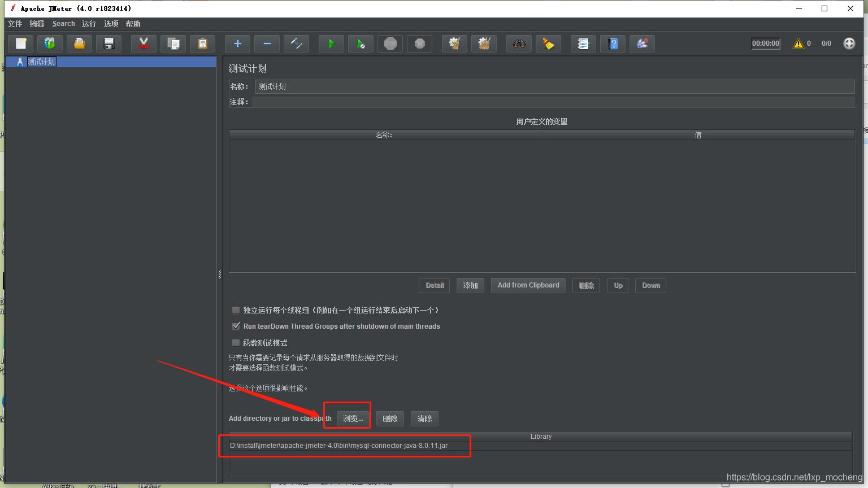The width and height of the screenshot is (868, 488).
Task: Click 清除 to clear classpath list
Action: 424,419
